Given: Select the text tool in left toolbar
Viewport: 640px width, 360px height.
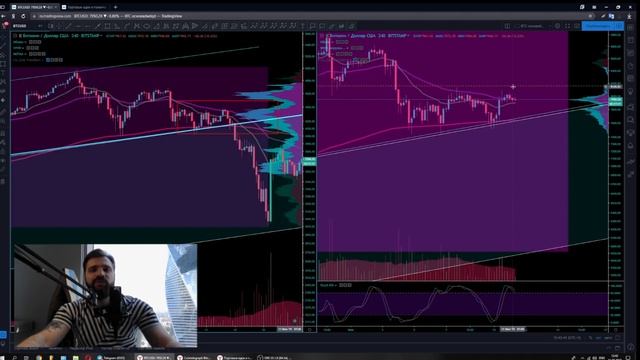Looking at the screenshot, I should click(x=3, y=73).
